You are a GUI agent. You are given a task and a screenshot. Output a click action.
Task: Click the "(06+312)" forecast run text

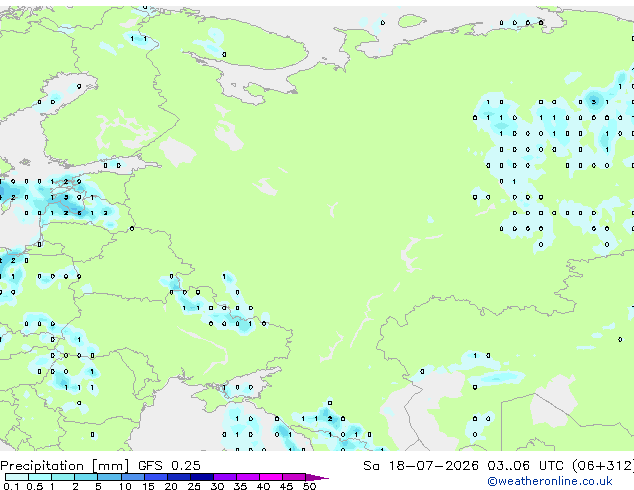[603, 466]
